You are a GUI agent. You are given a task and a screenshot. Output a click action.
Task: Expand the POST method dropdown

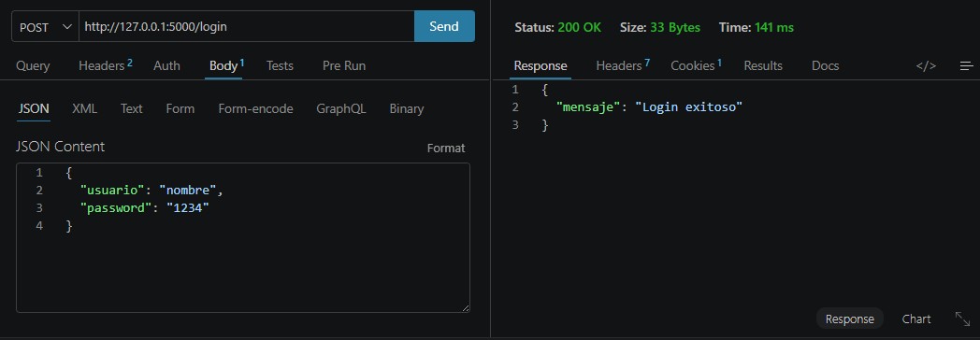click(46, 27)
